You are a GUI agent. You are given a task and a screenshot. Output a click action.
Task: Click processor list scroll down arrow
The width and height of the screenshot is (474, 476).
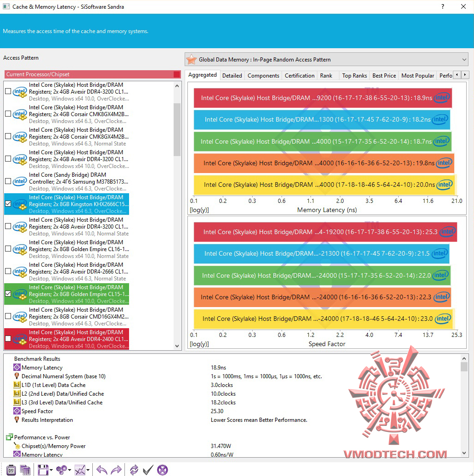(177, 346)
